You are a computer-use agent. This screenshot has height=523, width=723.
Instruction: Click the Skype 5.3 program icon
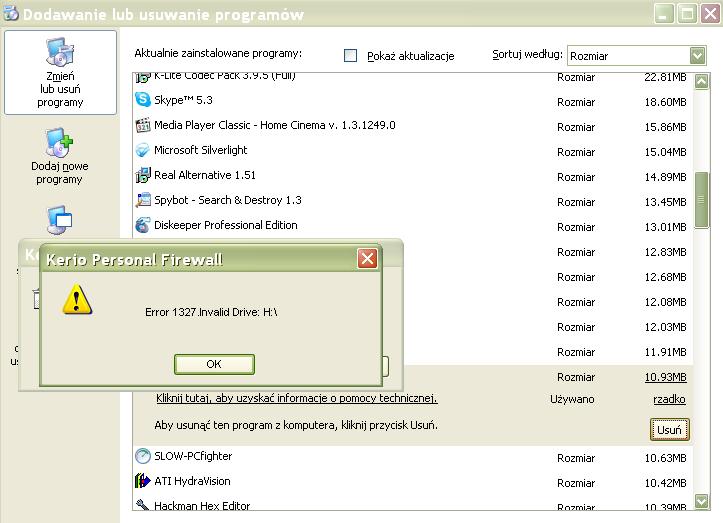[x=143, y=100]
